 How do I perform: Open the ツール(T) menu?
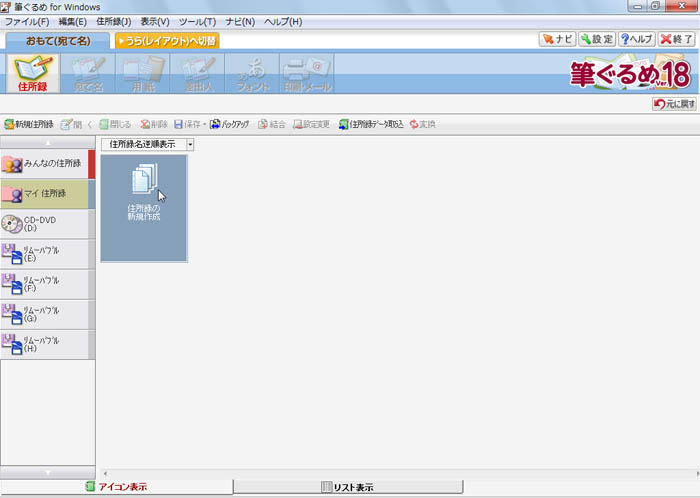tap(196, 21)
